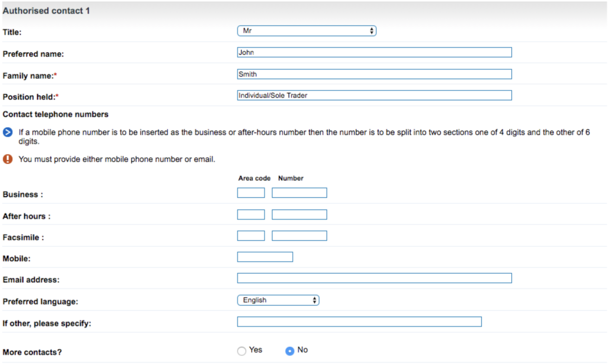Click the Email address field
Viewport: 608px width, 364px height.
(x=374, y=278)
